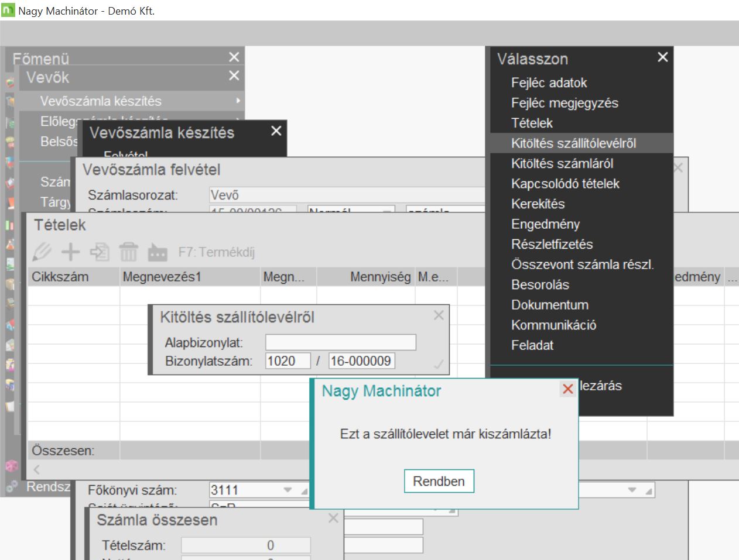This screenshot has height=560, width=739.
Task: Close the Számla összesen panel
Action: [x=333, y=518]
